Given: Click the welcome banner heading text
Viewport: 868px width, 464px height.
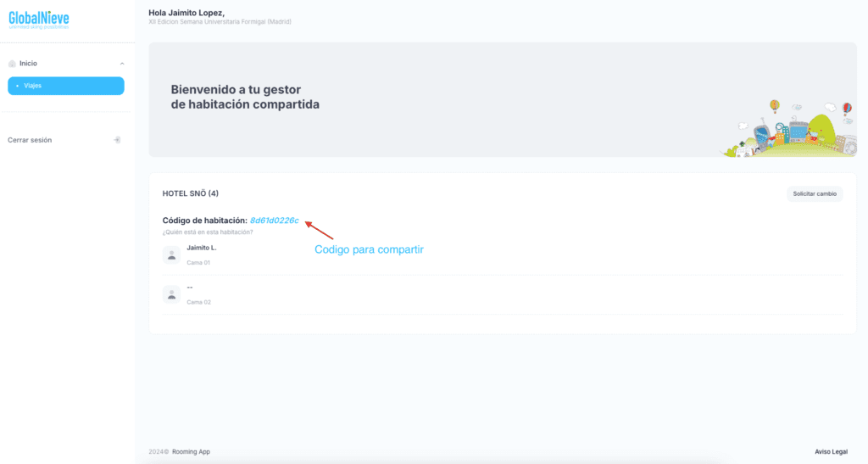Looking at the screenshot, I should click(245, 97).
